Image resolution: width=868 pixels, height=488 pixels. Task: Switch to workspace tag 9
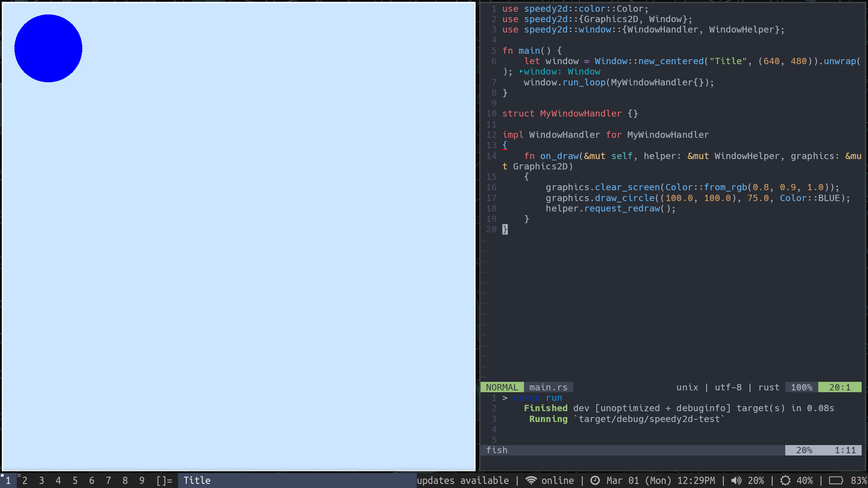[x=142, y=480]
